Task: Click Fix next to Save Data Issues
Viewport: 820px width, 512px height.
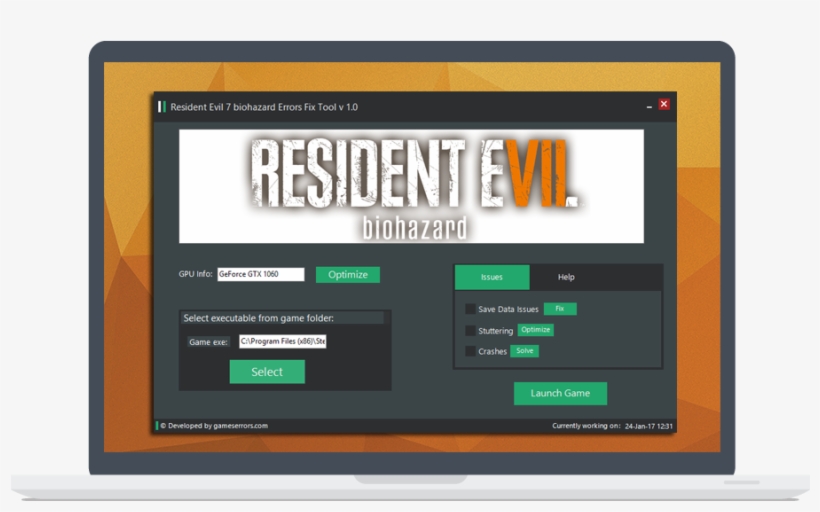Action: click(x=560, y=309)
